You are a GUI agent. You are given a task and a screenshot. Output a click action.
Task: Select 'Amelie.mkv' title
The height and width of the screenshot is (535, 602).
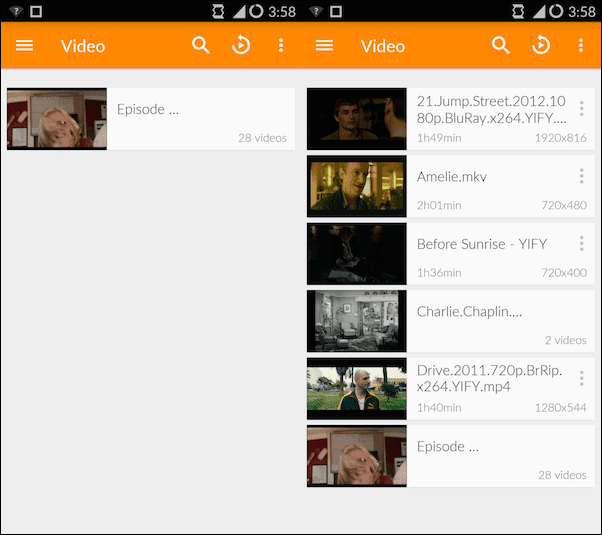pos(452,177)
